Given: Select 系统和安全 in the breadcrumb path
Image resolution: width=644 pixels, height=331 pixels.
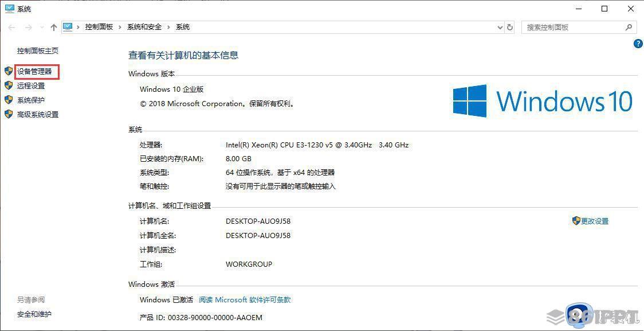Looking at the screenshot, I should 144,27.
